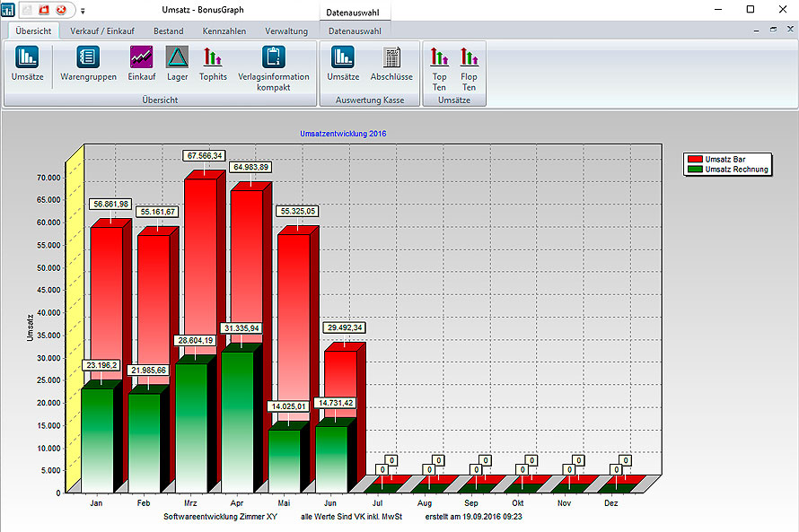This screenshot has width=799, height=532.
Task: Expand the quick access toolbar dropdown arrow
Action: point(83,11)
